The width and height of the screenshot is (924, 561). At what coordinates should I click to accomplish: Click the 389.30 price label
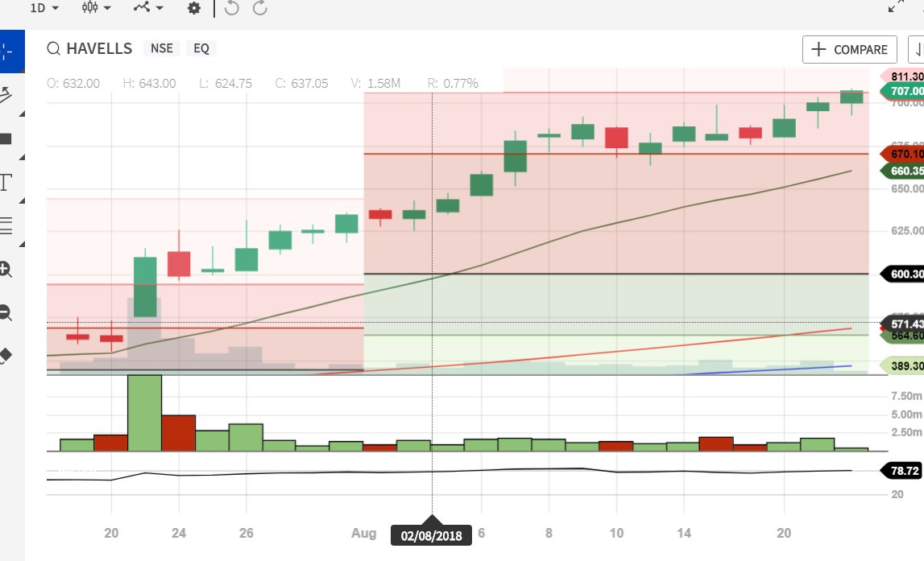click(902, 365)
